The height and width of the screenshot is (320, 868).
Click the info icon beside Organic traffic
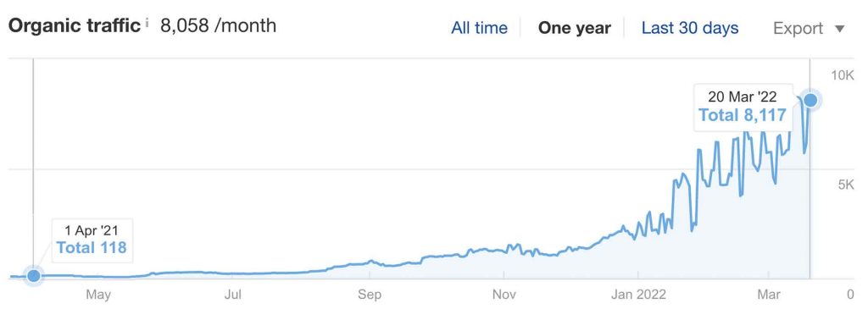[147, 23]
